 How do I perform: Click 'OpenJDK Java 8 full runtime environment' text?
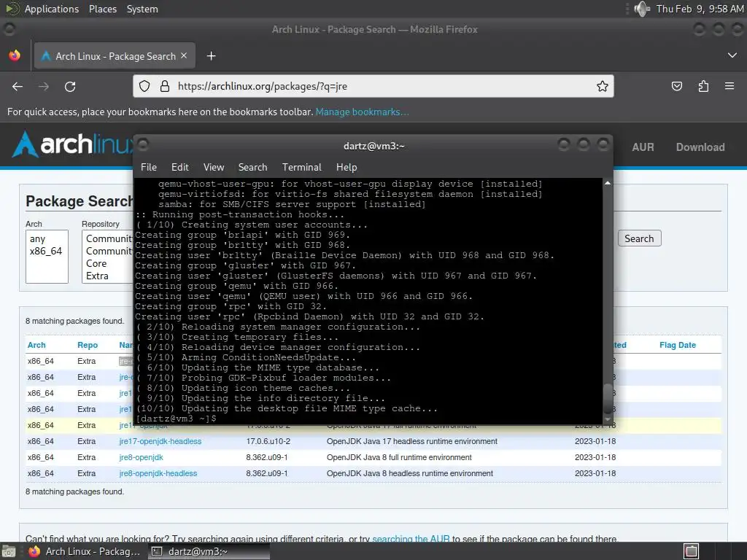pos(399,457)
